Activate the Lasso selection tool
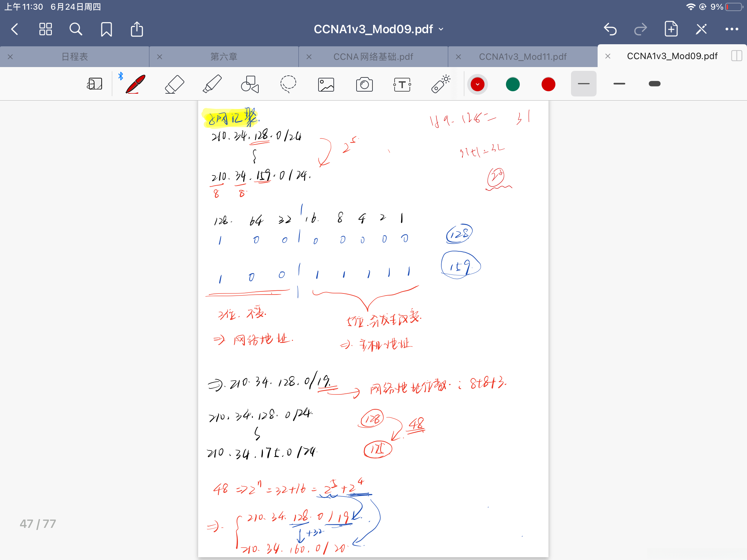 (288, 84)
